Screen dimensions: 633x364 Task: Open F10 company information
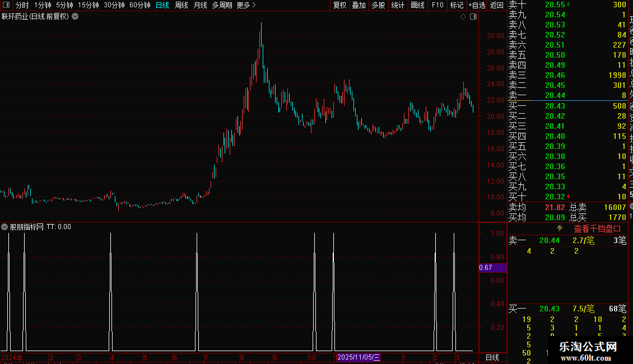tap(437, 5)
